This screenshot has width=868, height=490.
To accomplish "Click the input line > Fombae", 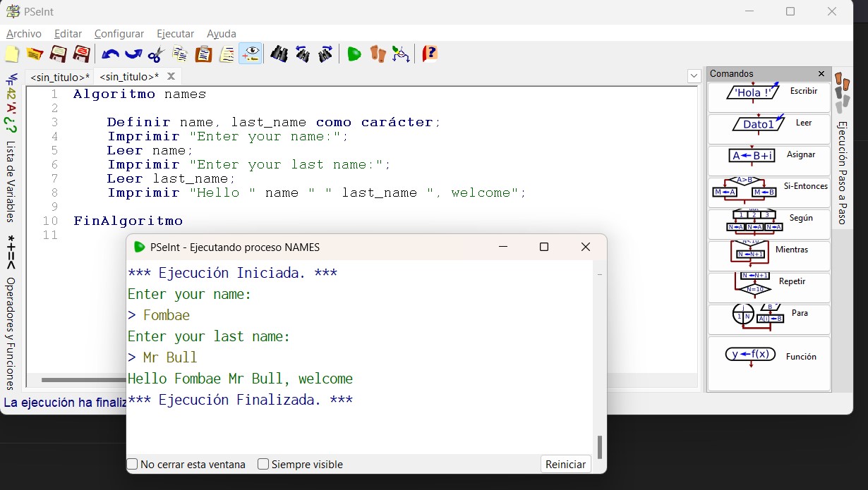I will [159, 315].
